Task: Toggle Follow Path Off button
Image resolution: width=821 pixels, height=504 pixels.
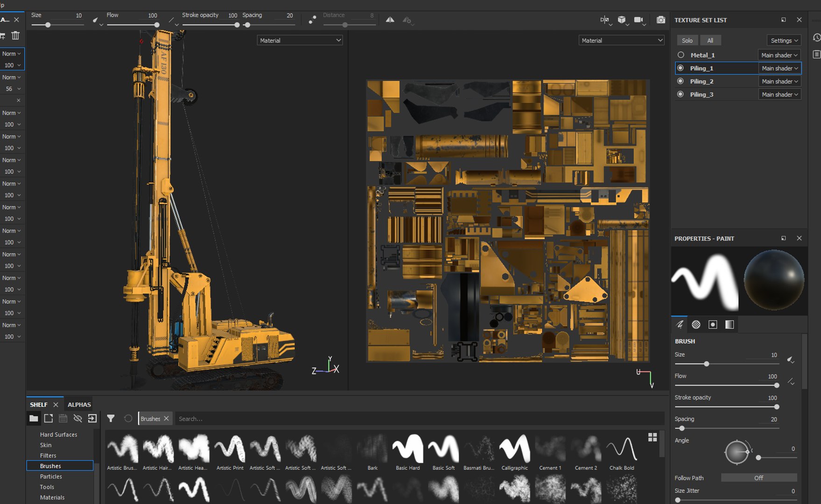Action: click(x=759, y=478)
